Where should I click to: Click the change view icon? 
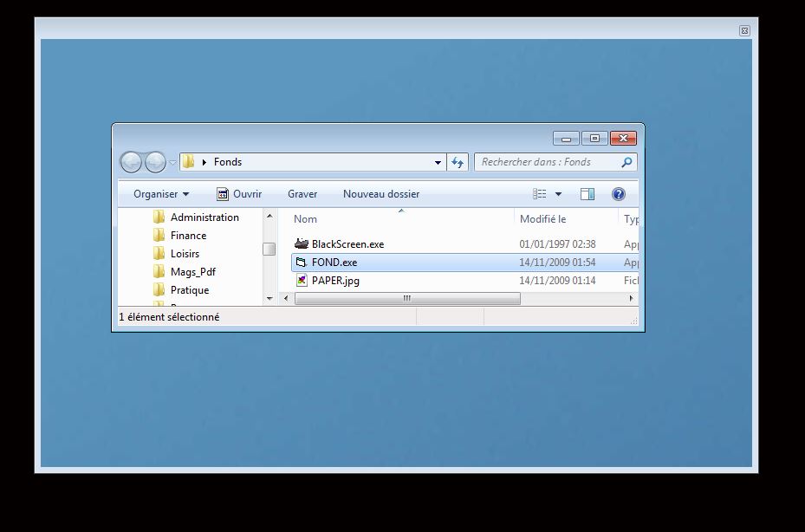(x=540, y=194)
